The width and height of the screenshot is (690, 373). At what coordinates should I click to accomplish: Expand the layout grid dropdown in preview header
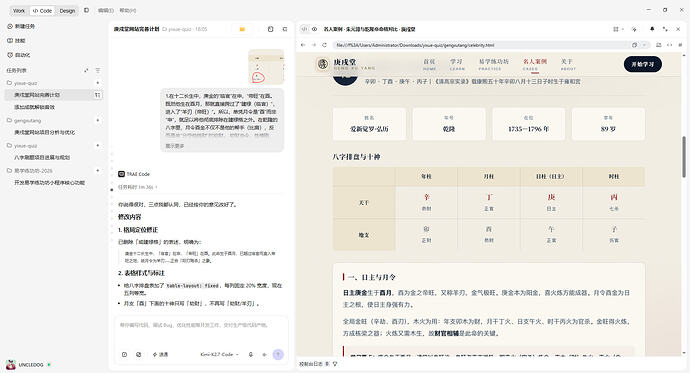coord(618,29)
